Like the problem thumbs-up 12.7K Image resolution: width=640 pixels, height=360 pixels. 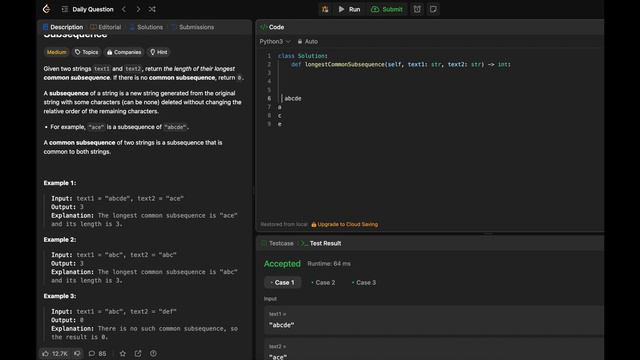[x=55, y=353]
